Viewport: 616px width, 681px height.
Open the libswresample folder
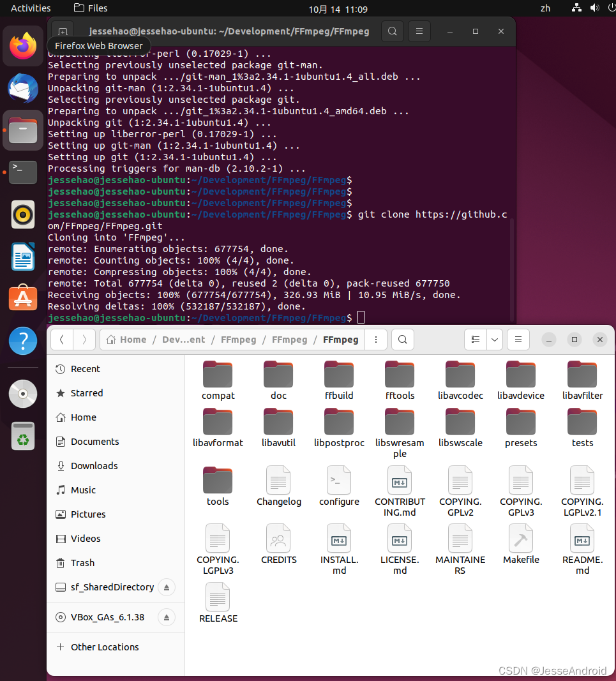(400, 433)
